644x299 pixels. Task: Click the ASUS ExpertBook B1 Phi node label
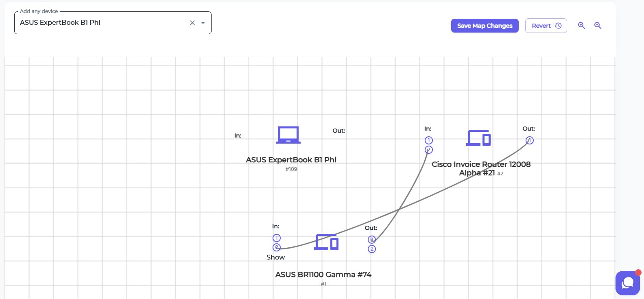click(x=291, y=160)
